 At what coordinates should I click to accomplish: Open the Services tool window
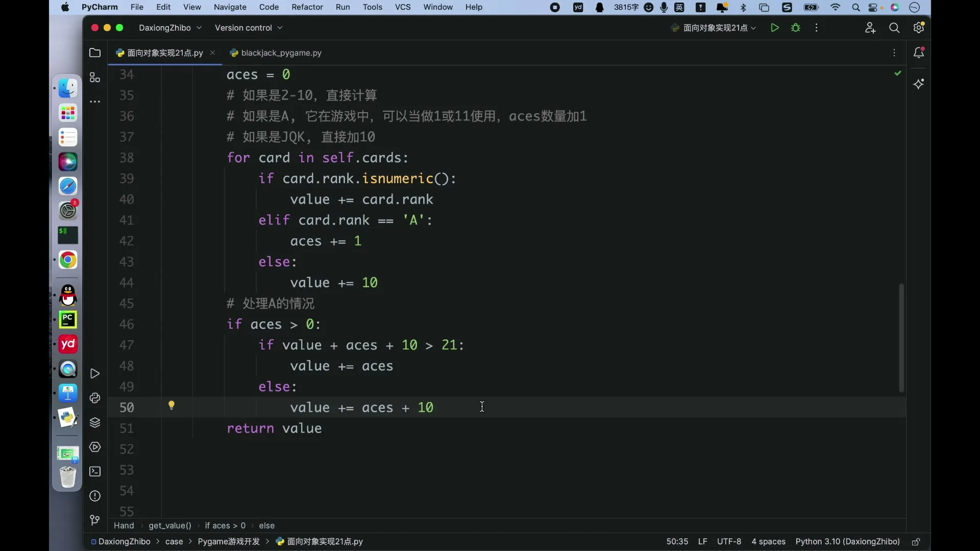pyautogui.click(x=95, y=447)
